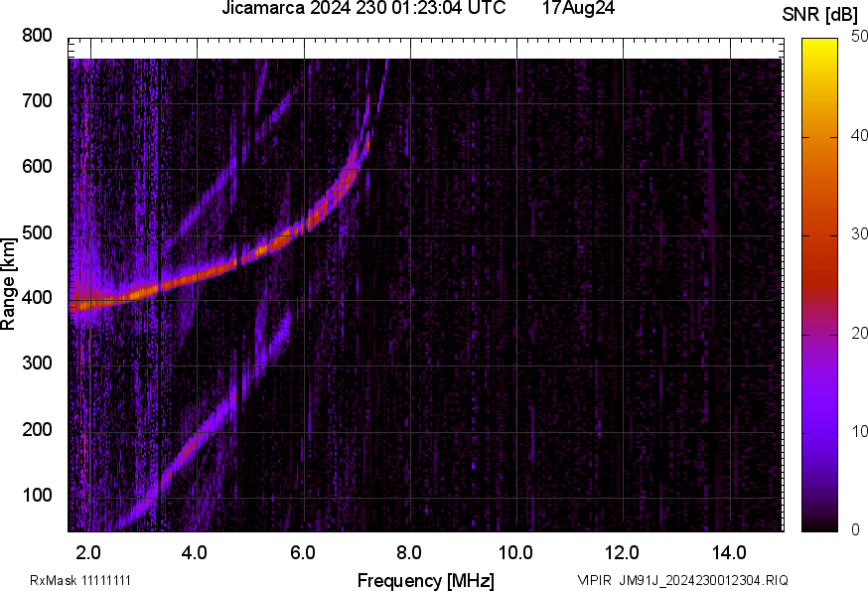Click the range tick label 200
Image resolution: width=868 pixels, height=591 pixels.
click(37, 429)
